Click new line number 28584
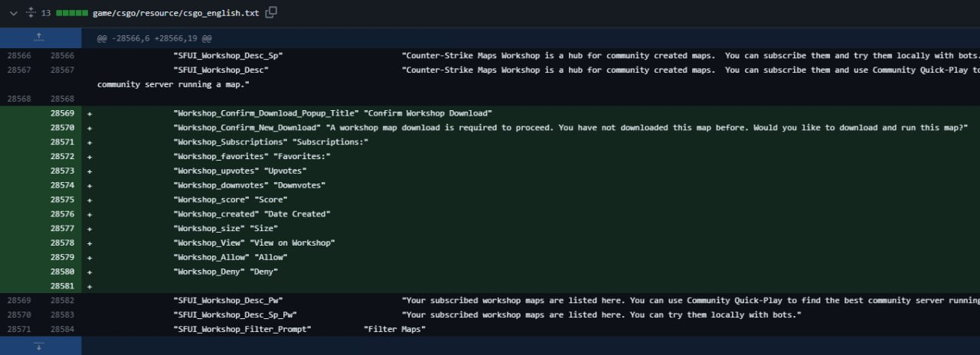 click(x=63, y=329)
